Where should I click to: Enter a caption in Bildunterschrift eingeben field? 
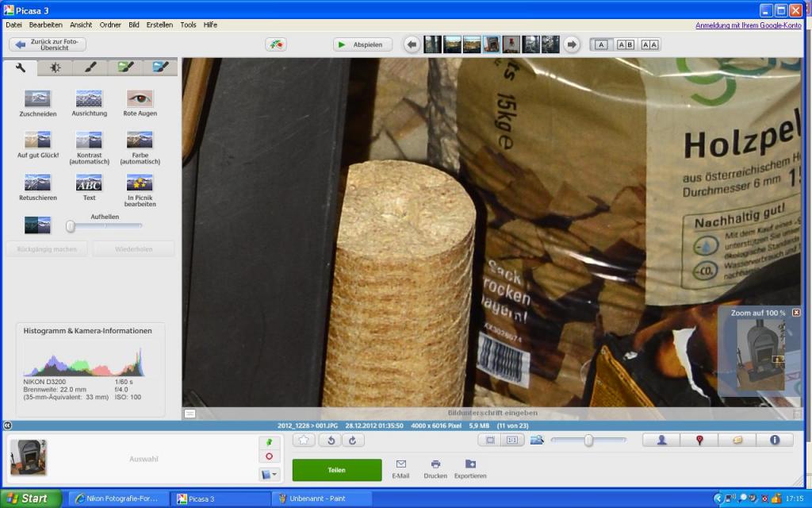pyautogui.click(x=492, y=413)
